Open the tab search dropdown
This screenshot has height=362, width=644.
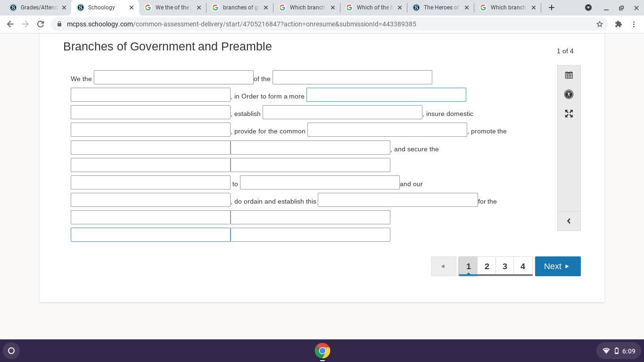(588, 8)
